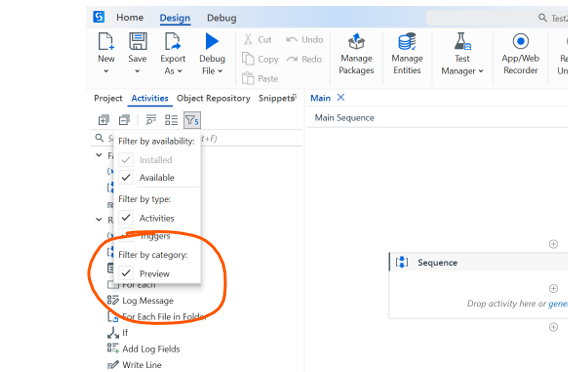Toggle the Triggers type checkbox
568x372 pixels.
(x=126, y=235)
